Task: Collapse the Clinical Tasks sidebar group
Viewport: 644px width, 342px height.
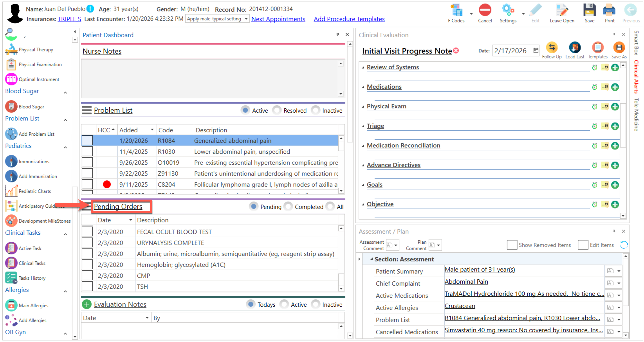Action: tap(65, 234)
